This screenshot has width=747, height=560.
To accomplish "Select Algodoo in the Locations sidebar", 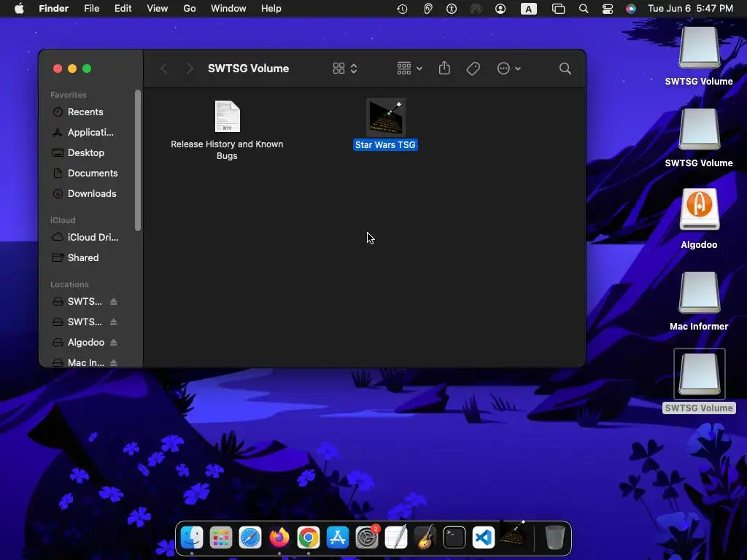I will pyautogui.click(x=86, y=343).
